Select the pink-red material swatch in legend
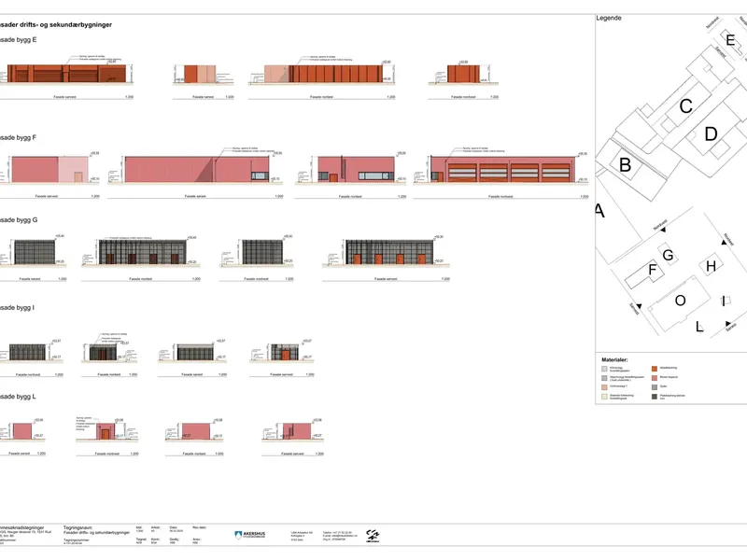This screenshot has width=747, height=560. coord(655,378)
